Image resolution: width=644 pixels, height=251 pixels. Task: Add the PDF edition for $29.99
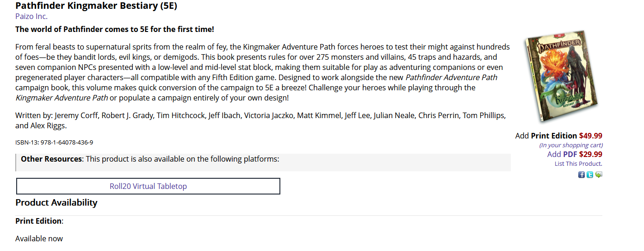point(575,154)
